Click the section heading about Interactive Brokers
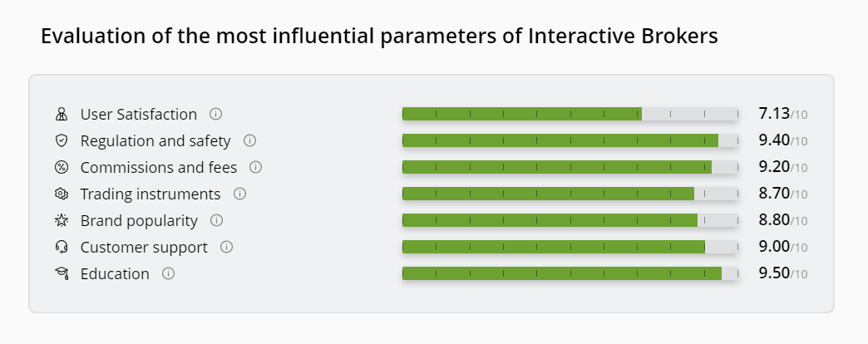The width and height of the screenshot is (868, 344). point(379,37)
